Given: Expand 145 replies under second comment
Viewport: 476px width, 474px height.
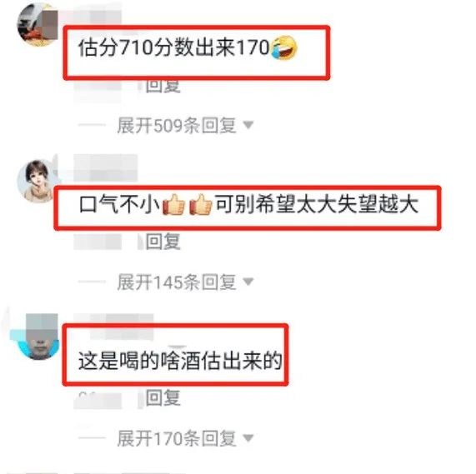Looking at the screenshot, I should pyautogui.click(x=177, y=282).
